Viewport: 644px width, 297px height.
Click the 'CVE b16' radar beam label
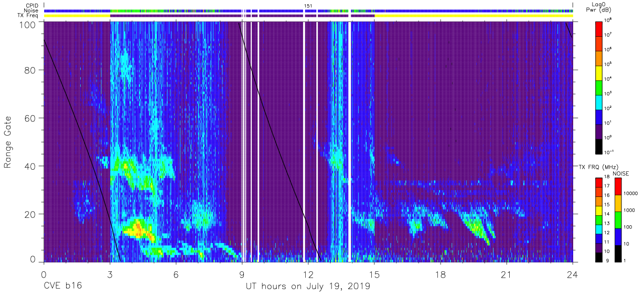pos(63,287)
